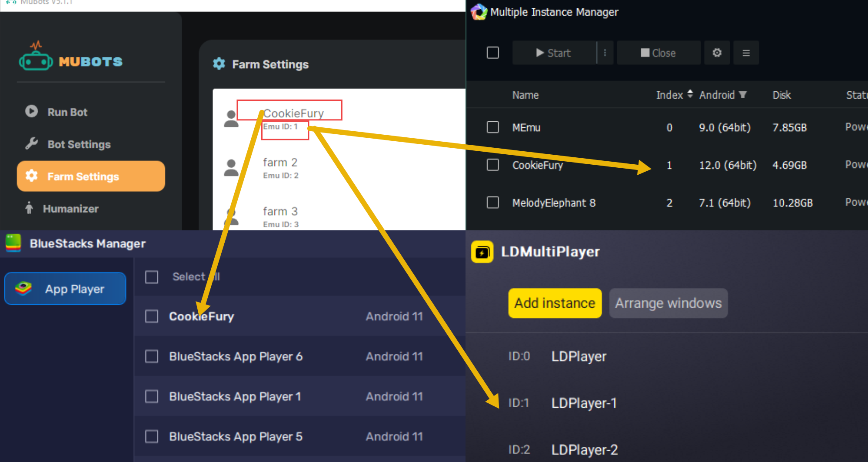The image size is (868, 462).
Task: Click the Farm Settings panel heading
Action: 270,64
